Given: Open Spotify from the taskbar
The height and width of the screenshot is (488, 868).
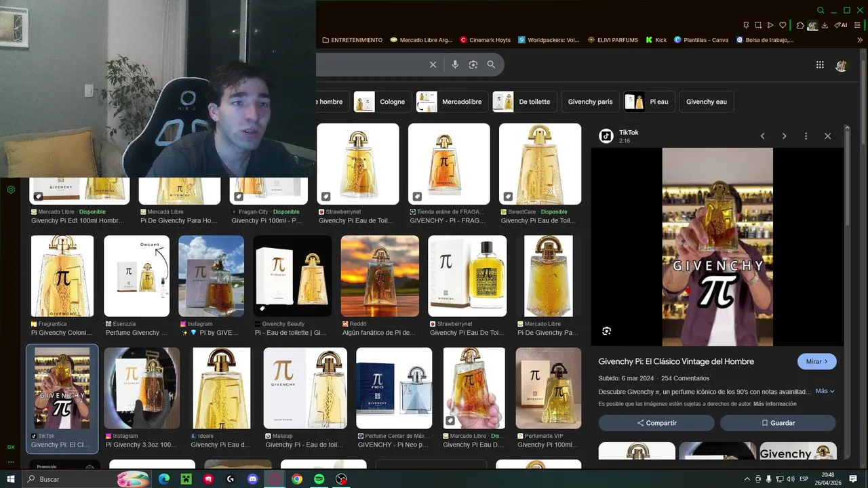Looking at the screenshot, I should coord(319,479).
